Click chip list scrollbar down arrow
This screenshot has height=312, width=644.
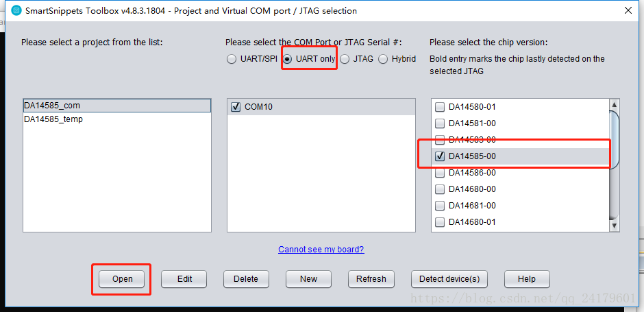615,226
